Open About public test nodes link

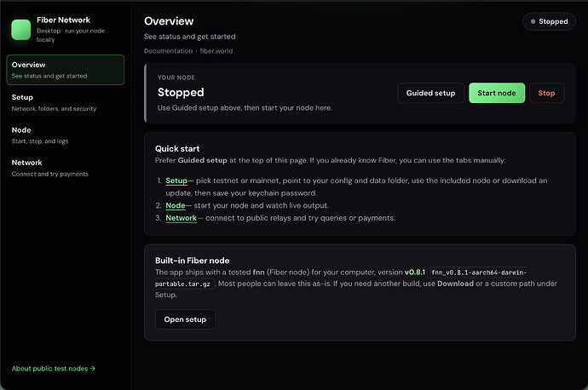(x=53, y=369)
